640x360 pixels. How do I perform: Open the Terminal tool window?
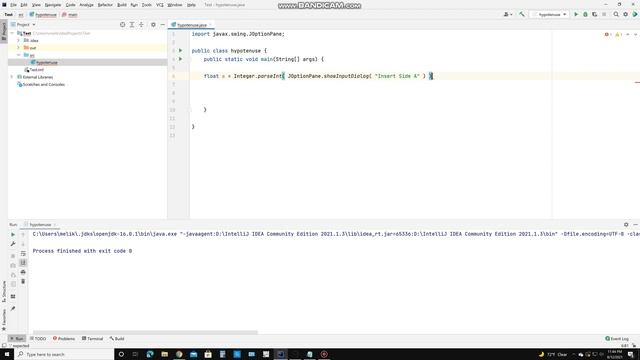click(93, 338)
